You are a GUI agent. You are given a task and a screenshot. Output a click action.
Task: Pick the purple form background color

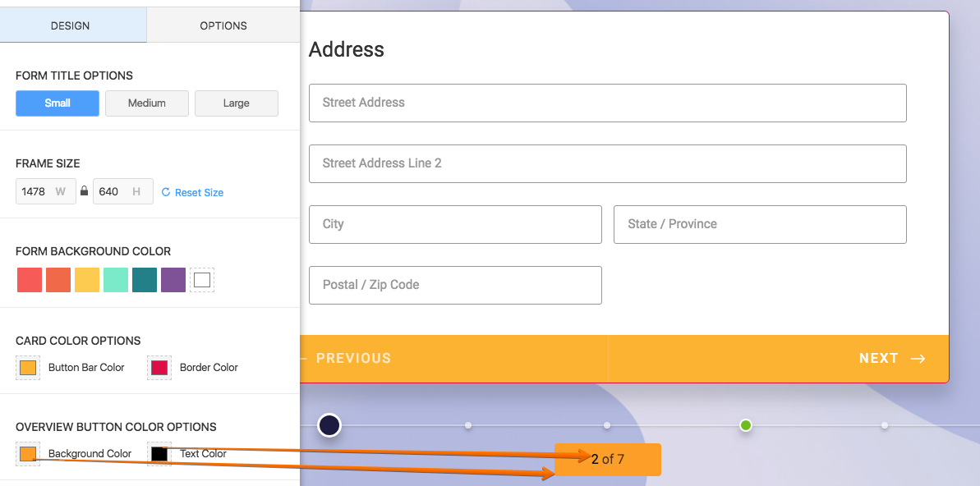tap(173, 280)
